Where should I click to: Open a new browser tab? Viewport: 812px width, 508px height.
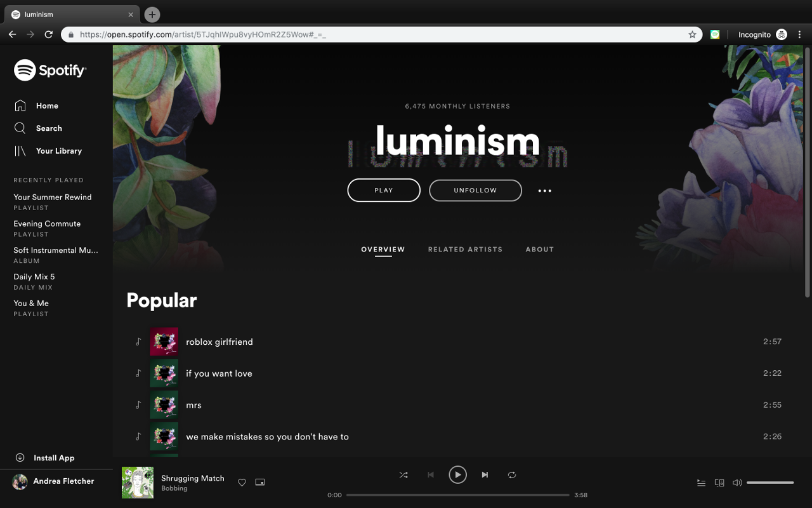pyautogui.click(x=152, y=14)
